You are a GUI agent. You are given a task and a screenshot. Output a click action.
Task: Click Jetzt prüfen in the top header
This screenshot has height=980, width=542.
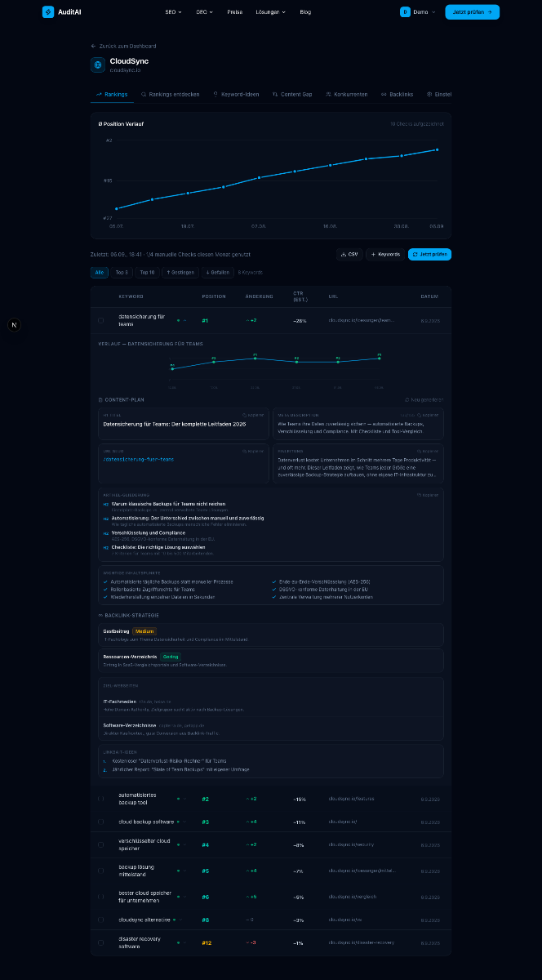[472, 12]
